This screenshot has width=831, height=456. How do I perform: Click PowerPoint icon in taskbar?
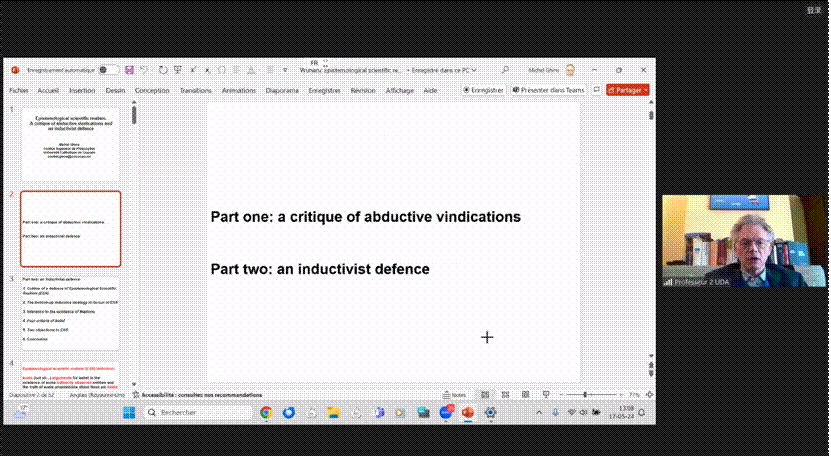click(467, 412)
